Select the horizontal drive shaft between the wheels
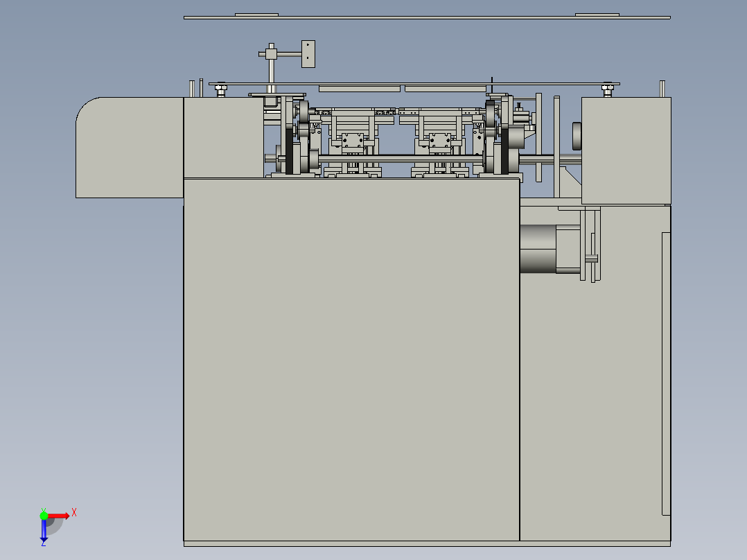The width and height of the screenshot is (747, 560). [x=401, y=159]
